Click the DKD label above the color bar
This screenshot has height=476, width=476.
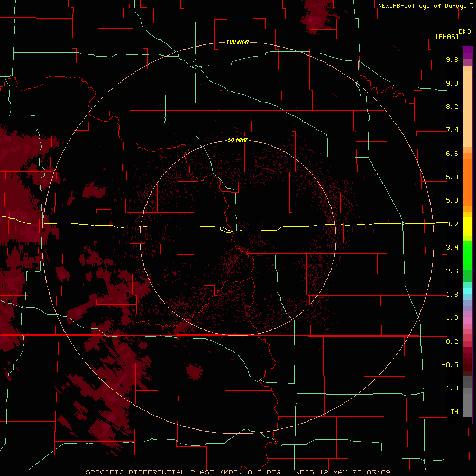[465, 32]
